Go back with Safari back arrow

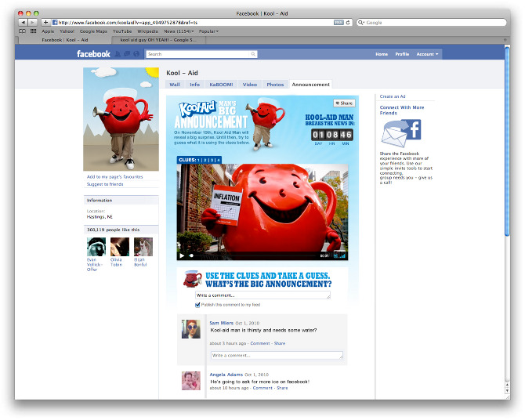click(x=23, y=23)
